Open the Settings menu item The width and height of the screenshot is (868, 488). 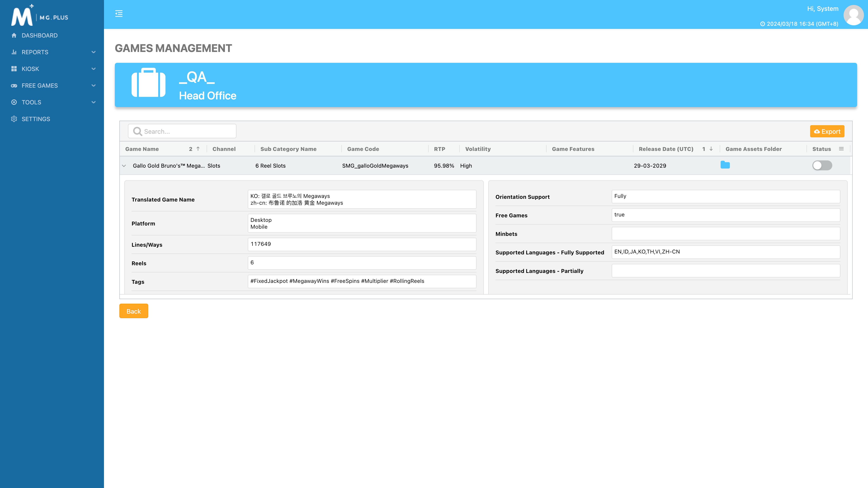[x=36, y=119]
